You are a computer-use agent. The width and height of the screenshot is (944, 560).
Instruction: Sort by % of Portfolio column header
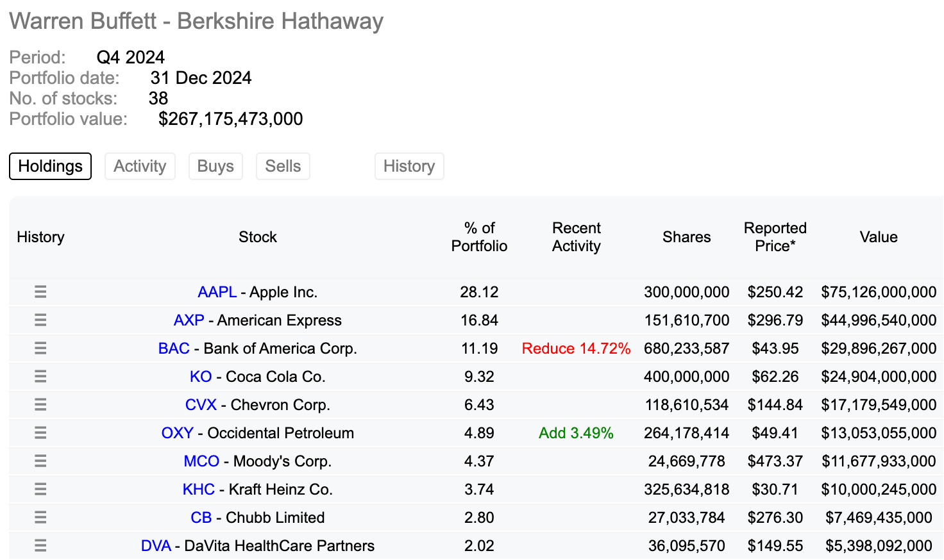tap(479, 237)
